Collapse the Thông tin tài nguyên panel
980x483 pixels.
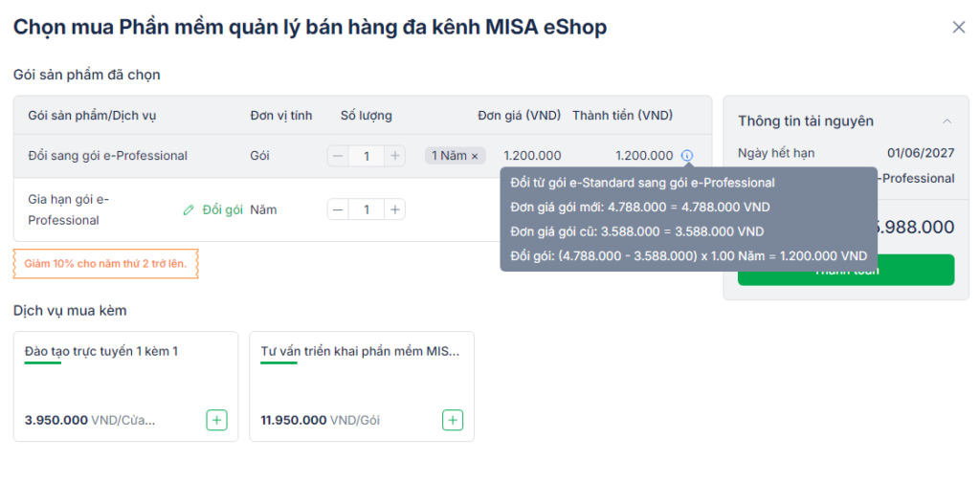pos(947,121)
